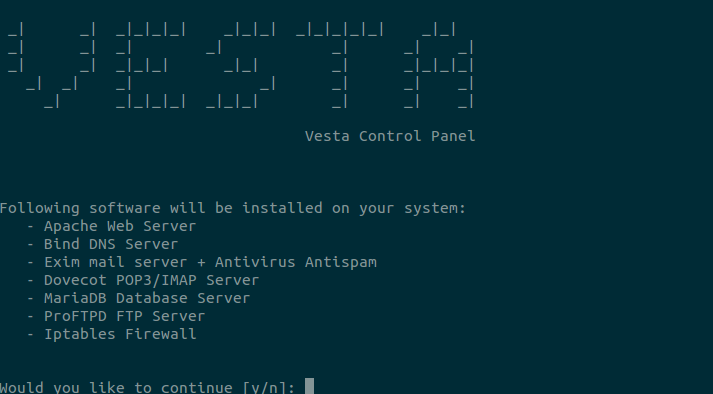
Task: Click the 'Following software will be installed' heading
Action: [x=233, y=208]
